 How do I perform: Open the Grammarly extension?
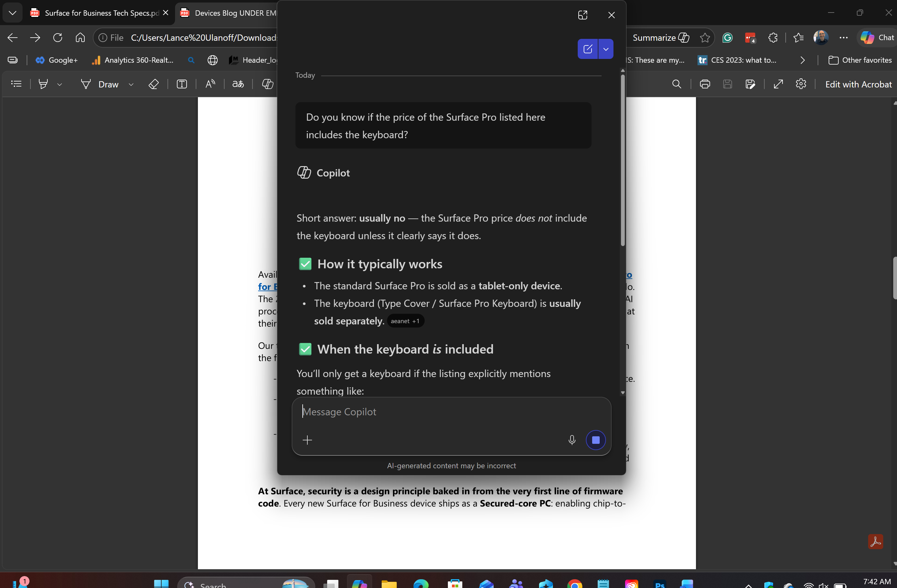coord(727,38)
